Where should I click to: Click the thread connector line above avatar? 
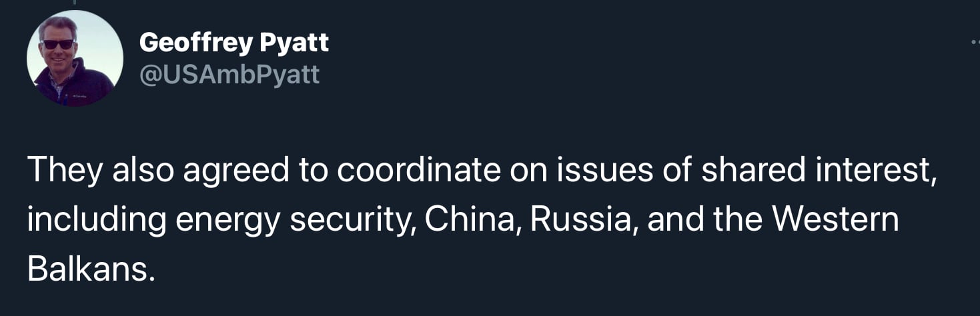pyautogui.click(x=74, y=3)
